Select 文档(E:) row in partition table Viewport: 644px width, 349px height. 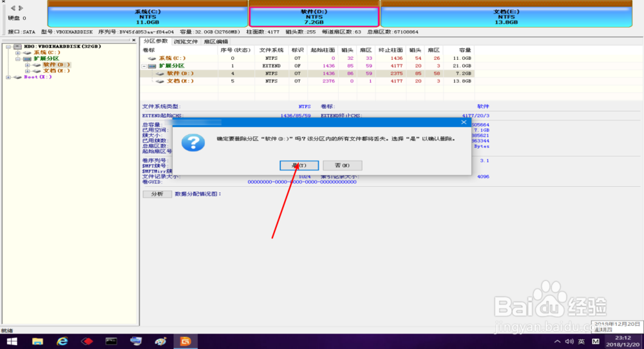tap(308, 81)
